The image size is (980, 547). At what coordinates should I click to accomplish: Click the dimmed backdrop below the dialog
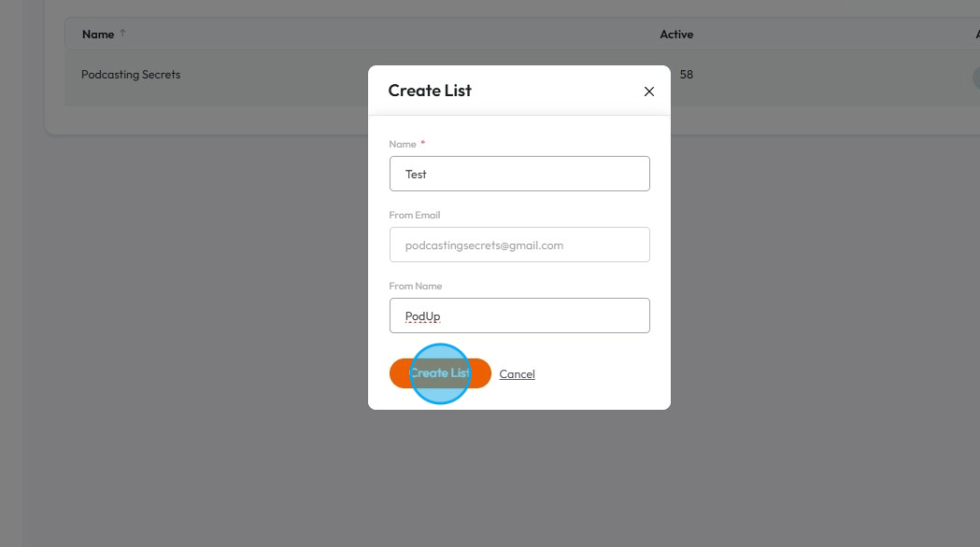click(x=518, y=476)
